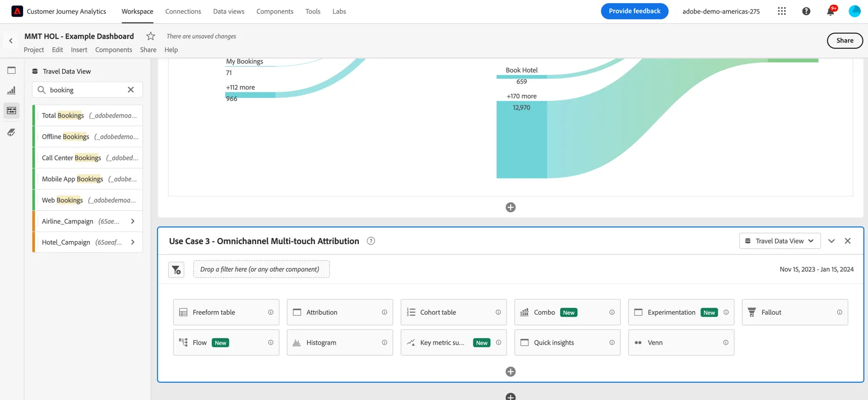The height and width of the screenshot is (400, 868).
Task: Select the Histogram visualization
Action: [x=340, y=342]
